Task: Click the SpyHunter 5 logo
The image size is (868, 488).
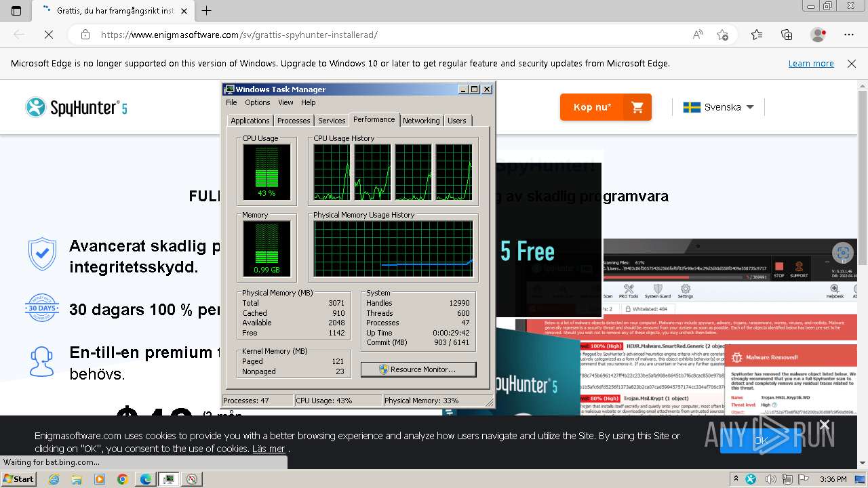Action: coord(76,107)
